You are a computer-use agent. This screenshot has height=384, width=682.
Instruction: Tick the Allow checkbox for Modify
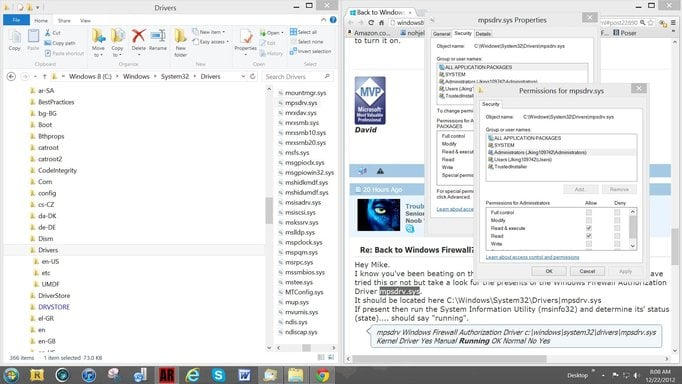588,220
